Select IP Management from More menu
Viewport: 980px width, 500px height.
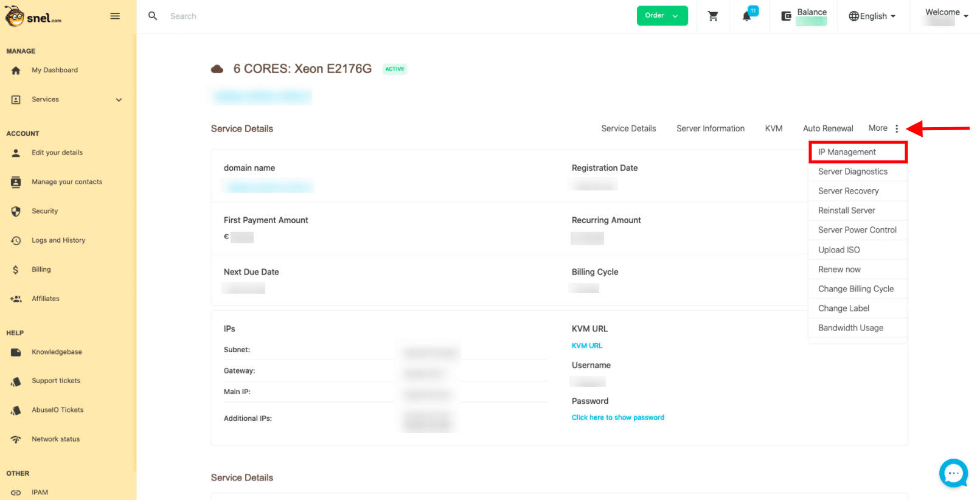(858, 152)
